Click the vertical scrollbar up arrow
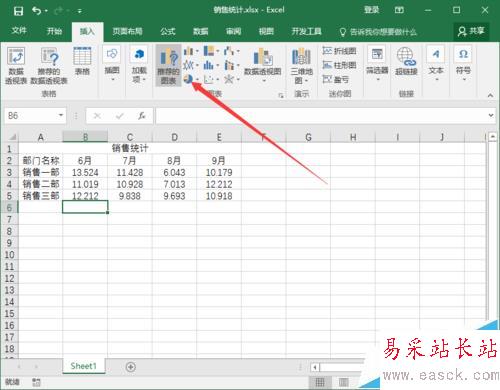The image size is (500, 390). (x=492, y=137)
